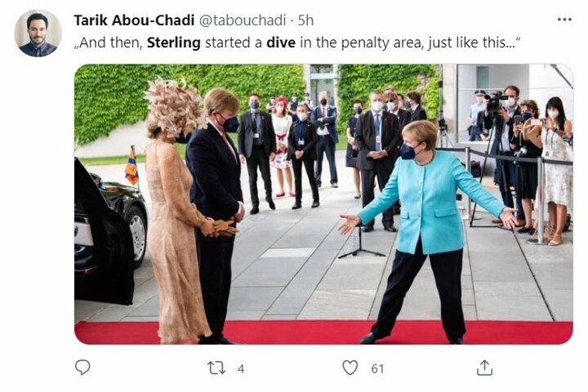Click the bold word dive in tweet

pos(281,42)
